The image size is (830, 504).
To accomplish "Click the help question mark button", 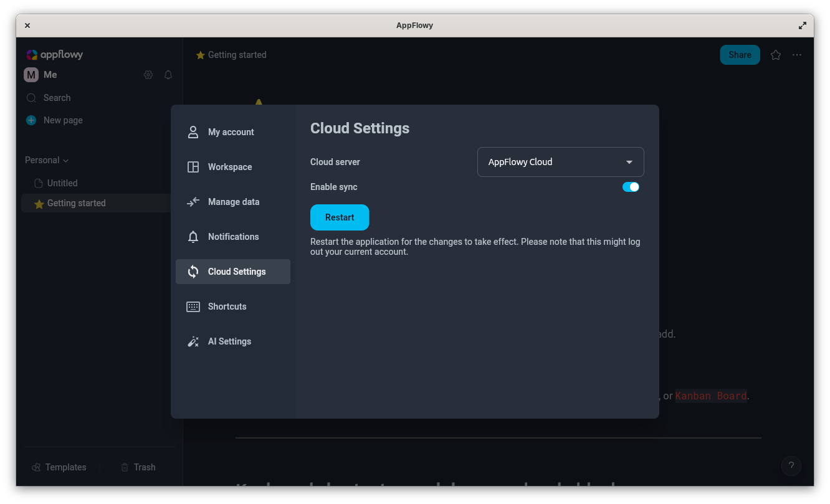I will pos(791,465).
